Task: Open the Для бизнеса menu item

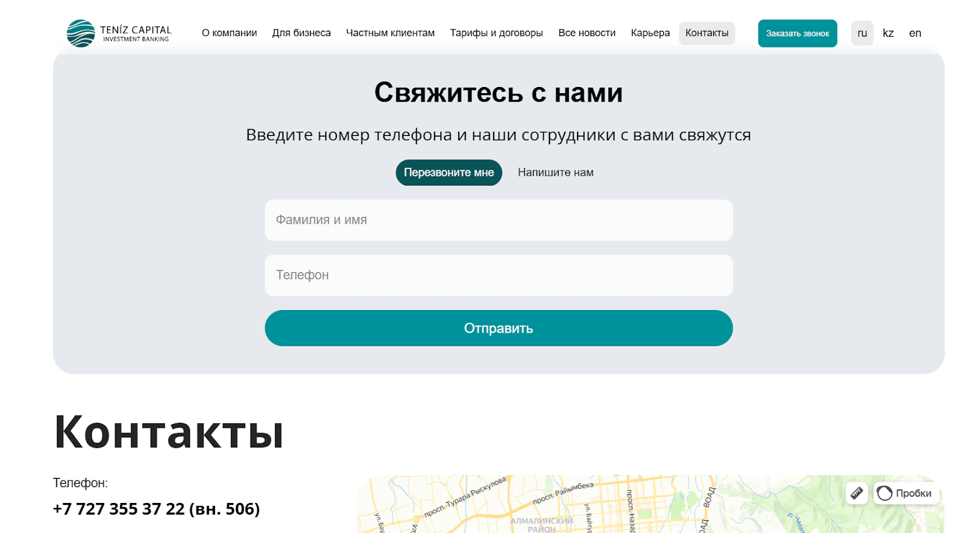Action: [301, 33]
